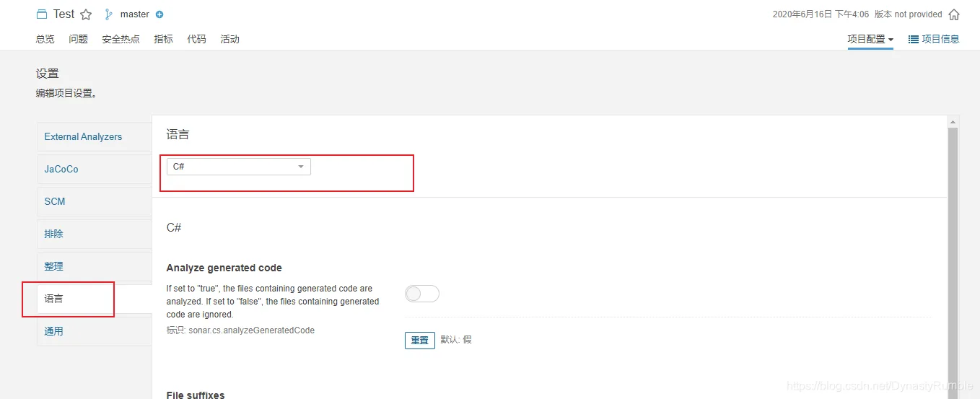Click the 版本 not provided text
The height and width of the screenshot is (399, 980).
pos(908,14)
